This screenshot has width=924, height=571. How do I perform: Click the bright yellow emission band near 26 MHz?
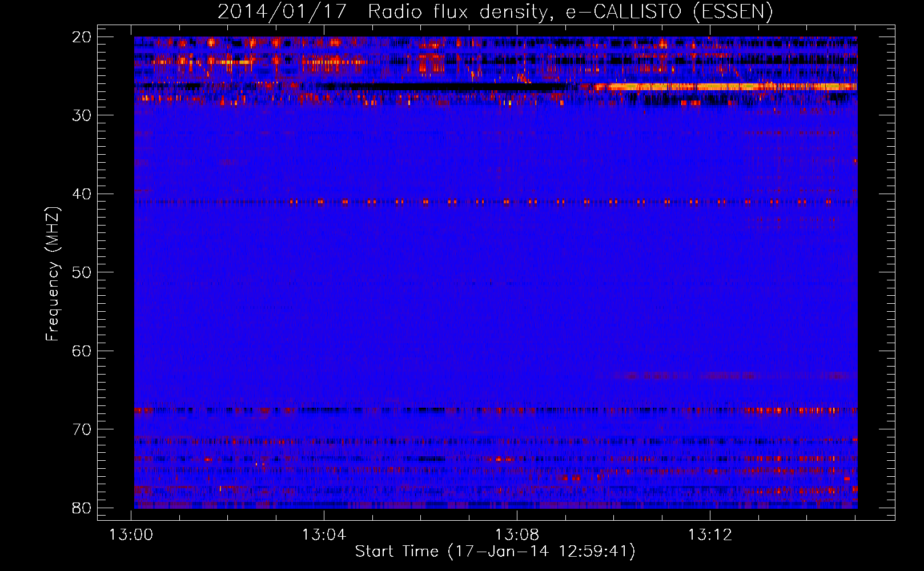[725, 87]
